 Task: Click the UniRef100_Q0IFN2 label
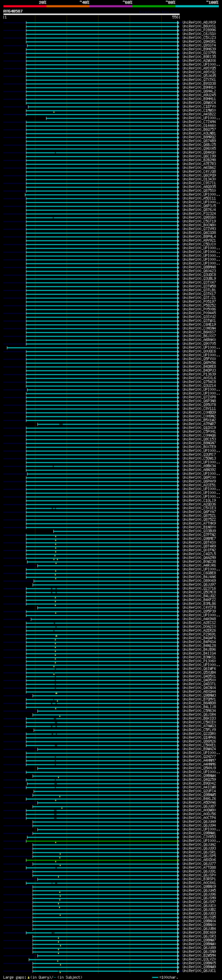coord(199,550)
